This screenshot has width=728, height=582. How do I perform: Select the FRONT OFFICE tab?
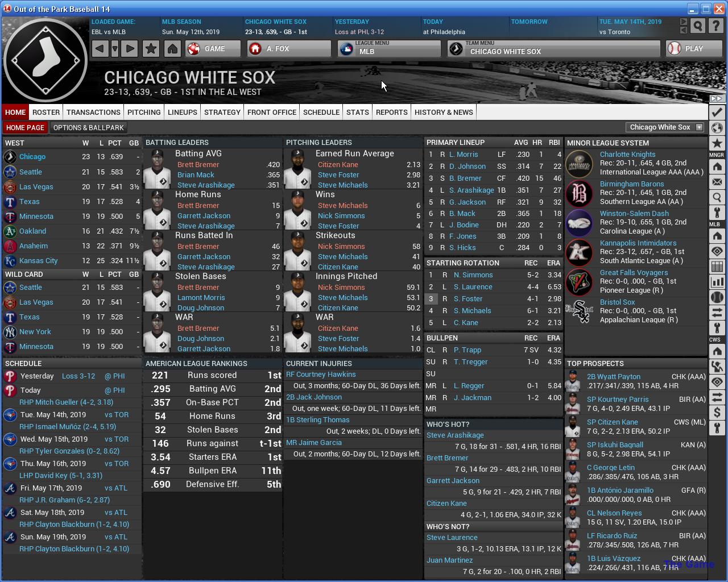click(x=272, y=112)
